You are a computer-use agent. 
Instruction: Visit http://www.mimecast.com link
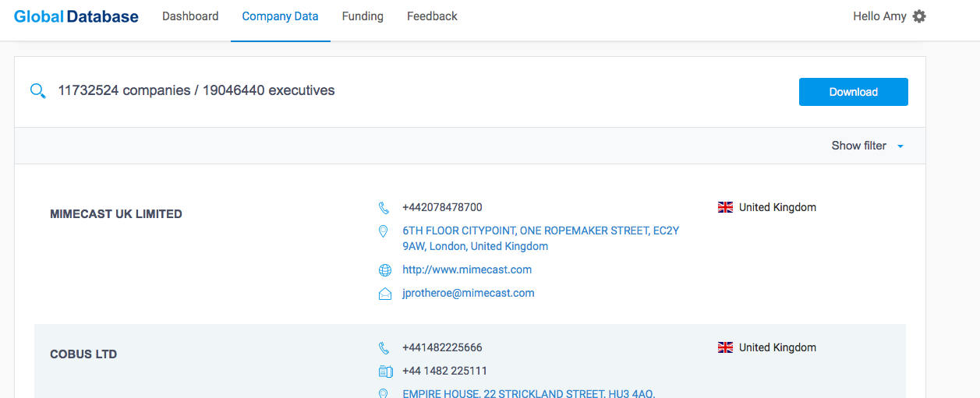[467, 269]
